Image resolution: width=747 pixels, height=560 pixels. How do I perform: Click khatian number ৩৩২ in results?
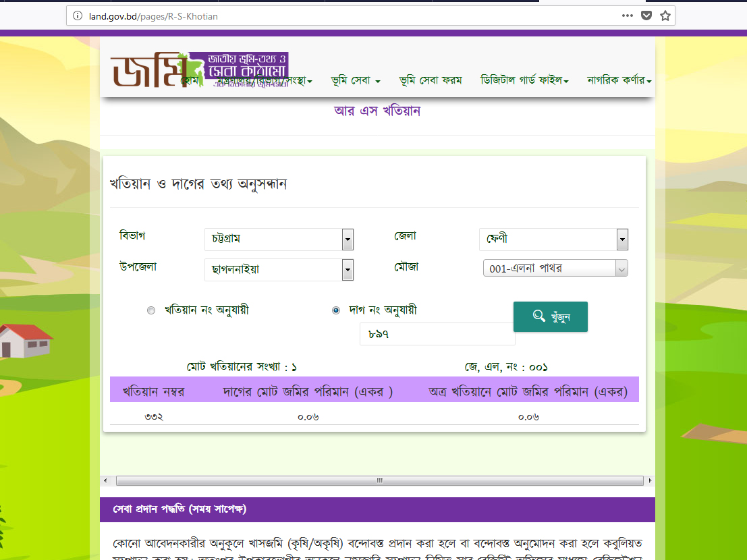(153, 417)
